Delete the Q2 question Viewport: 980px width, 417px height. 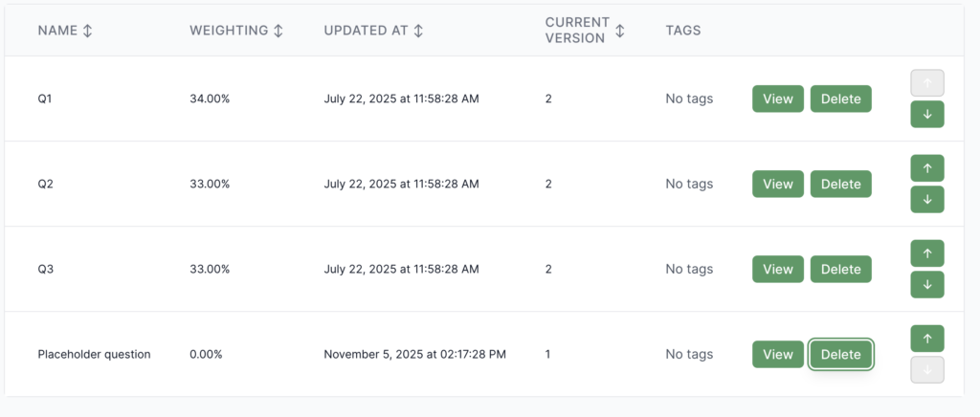(841, 184)
